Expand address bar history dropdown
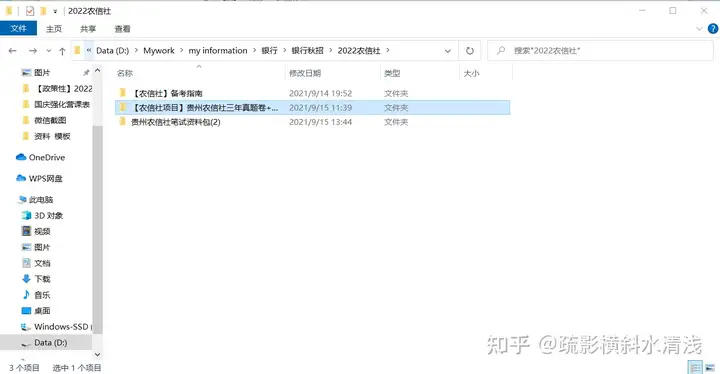720x374 pixels. point(448,51)
